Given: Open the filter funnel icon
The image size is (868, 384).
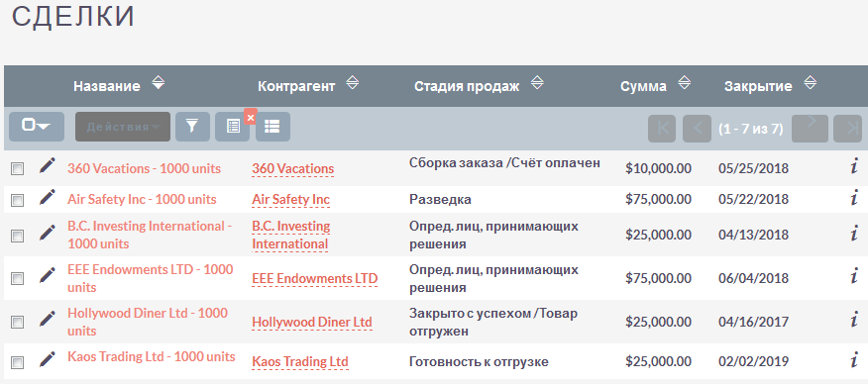Looking at the screenshot, I should (x=192, y=127).
